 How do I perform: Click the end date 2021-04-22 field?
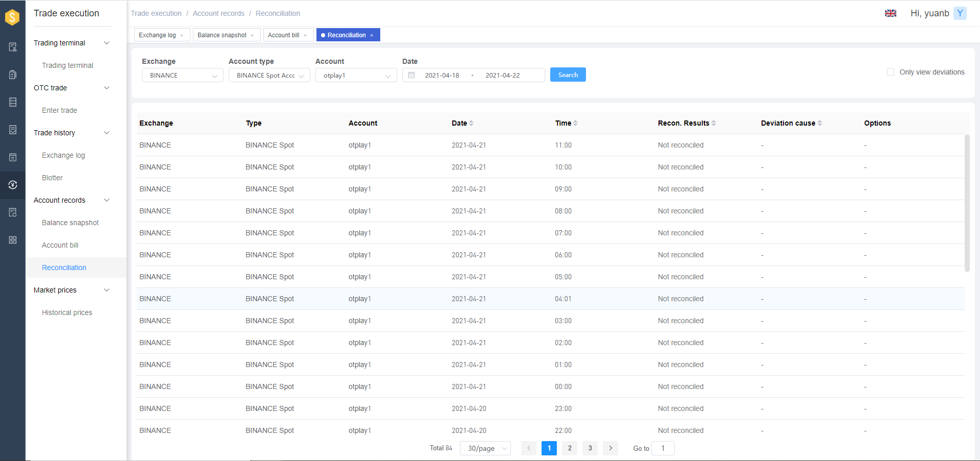503,75
